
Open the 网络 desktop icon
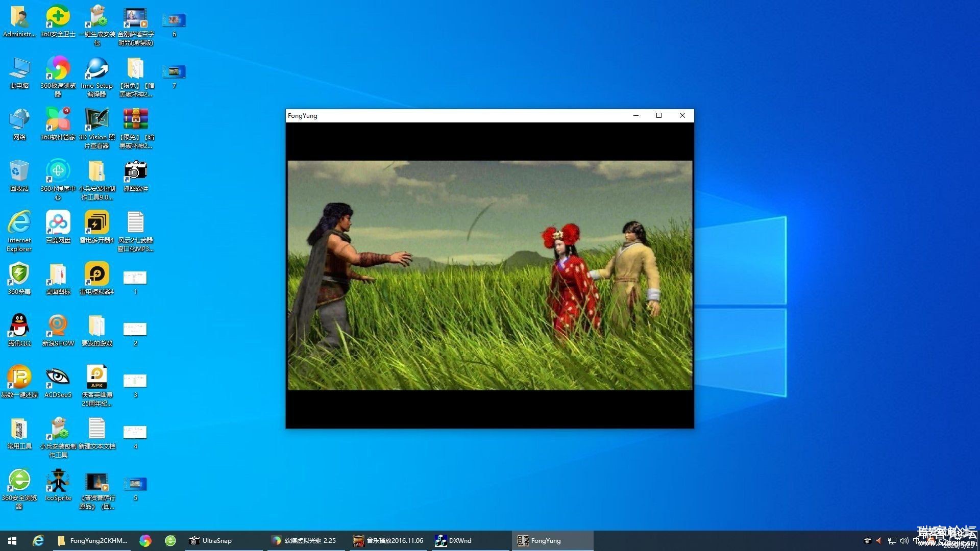pyautogui.click(x=19, y=125)
